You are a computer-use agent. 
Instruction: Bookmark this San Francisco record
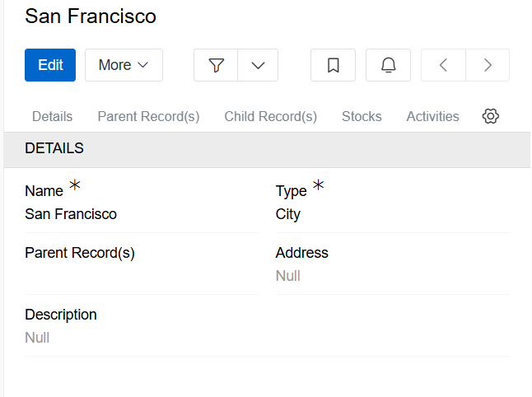[x=334, y=65]
